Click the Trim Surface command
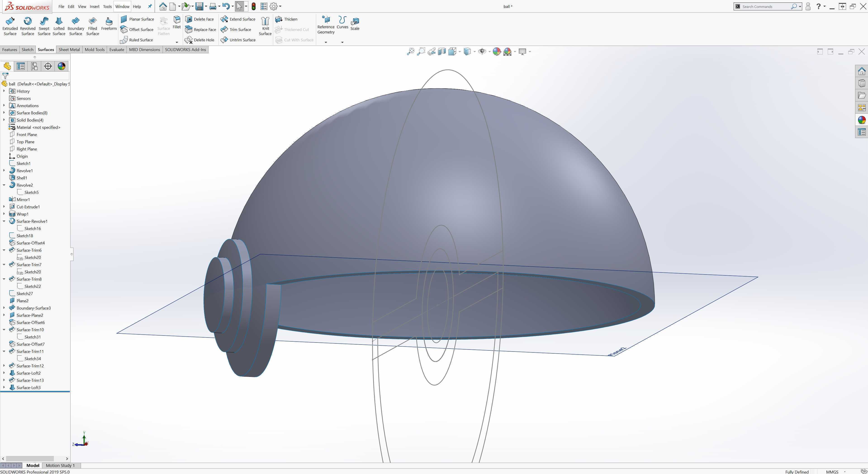868x474 pixels. (x=236, y=30)
